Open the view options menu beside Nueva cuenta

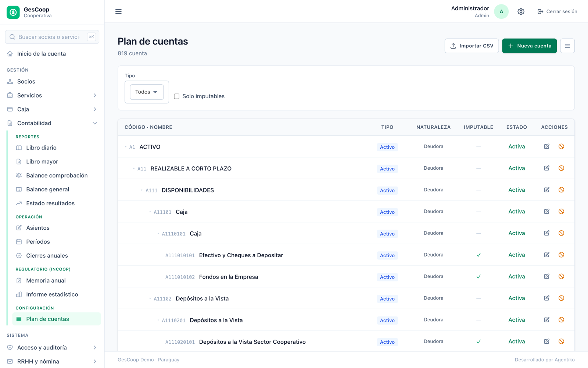point(567,46)
